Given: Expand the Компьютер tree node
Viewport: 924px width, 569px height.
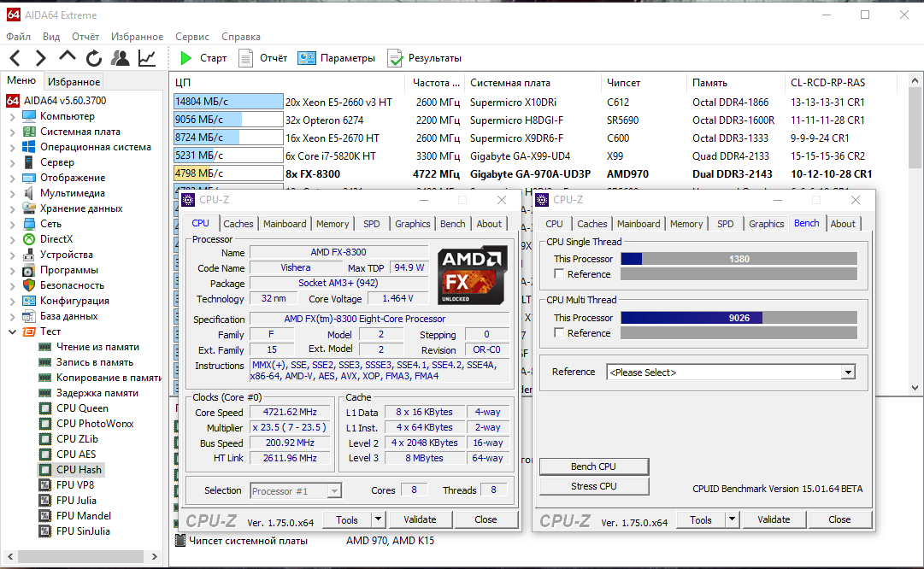Looking at the screenshot, I should (x=12, y=117).
